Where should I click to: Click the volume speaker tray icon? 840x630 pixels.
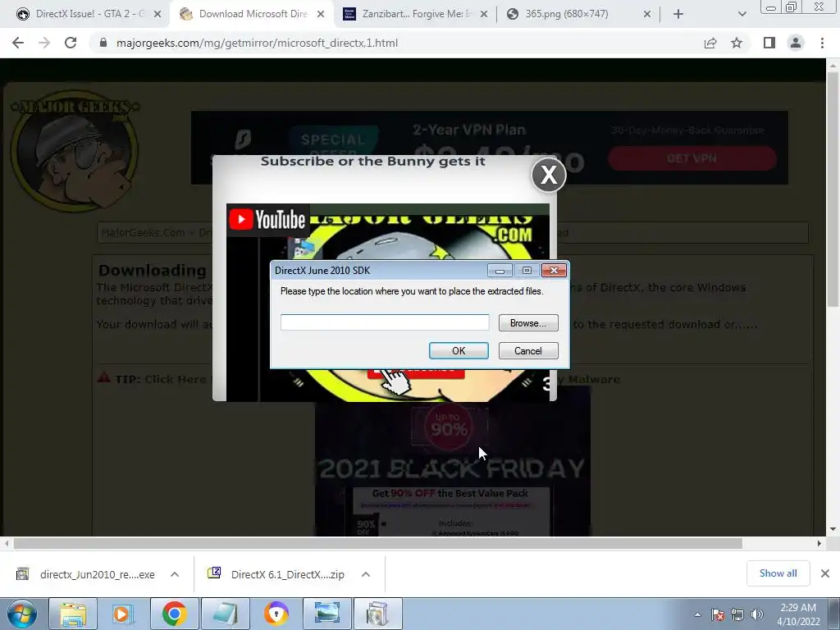(x=757, y=614)
